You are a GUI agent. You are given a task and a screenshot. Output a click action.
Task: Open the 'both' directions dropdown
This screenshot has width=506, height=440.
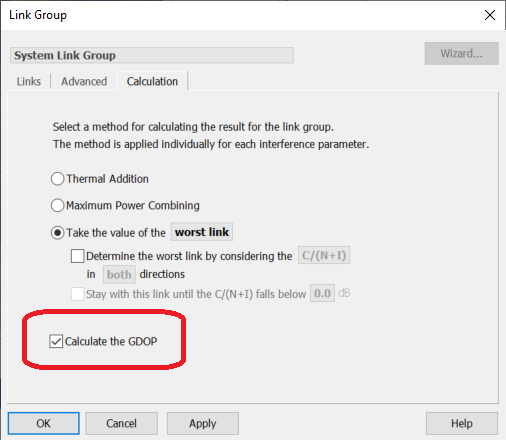[119, 274]
